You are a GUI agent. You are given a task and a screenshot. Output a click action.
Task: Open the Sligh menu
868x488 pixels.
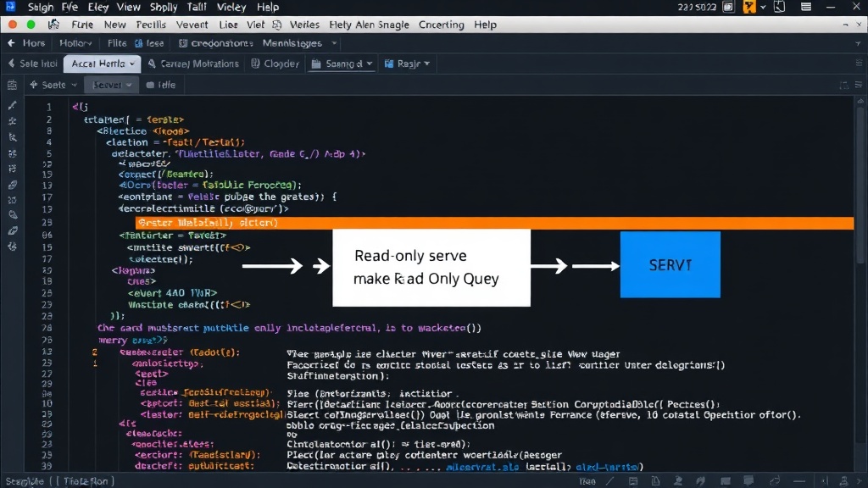(41, 7)
